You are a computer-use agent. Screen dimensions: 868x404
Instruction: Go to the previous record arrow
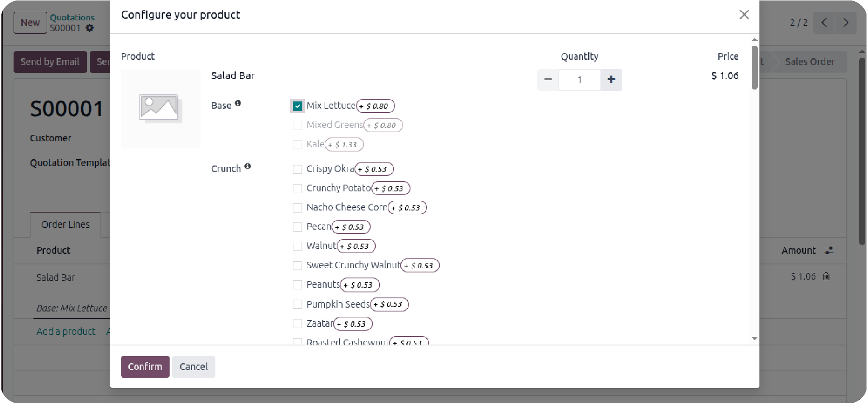[824, 22]
